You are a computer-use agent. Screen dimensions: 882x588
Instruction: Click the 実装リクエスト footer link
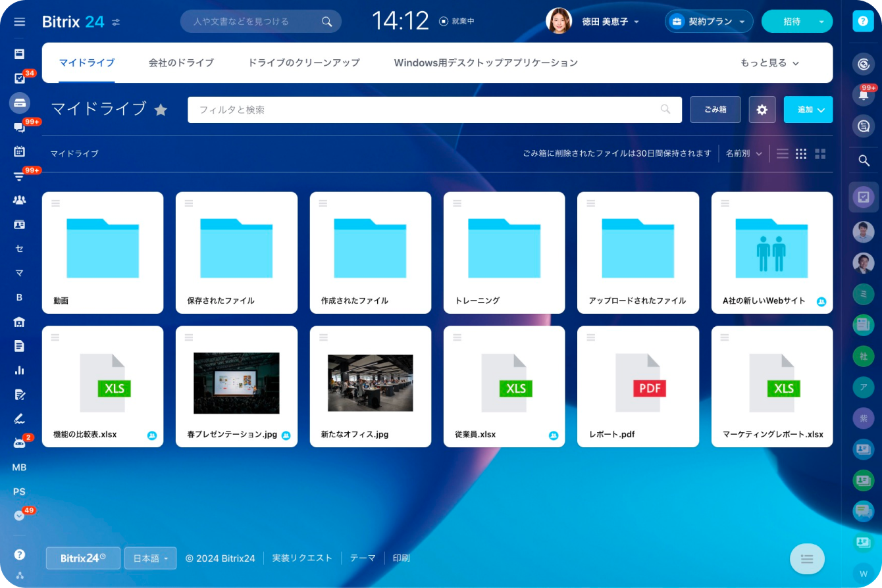point(302,558)
